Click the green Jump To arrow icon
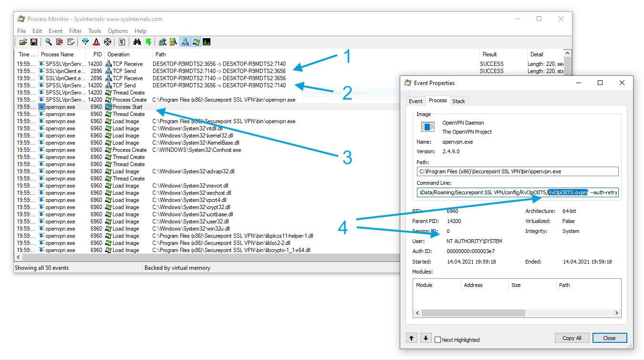 pos(148,42)
